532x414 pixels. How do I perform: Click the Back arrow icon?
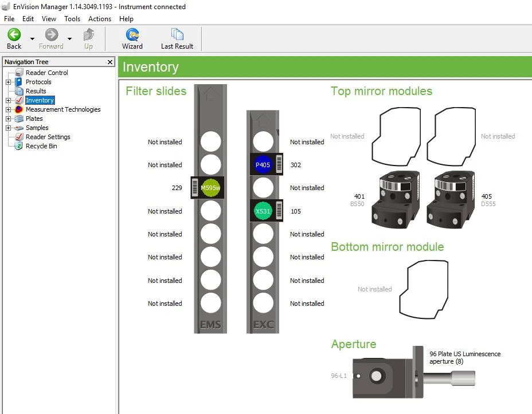(x=14, y=35)
